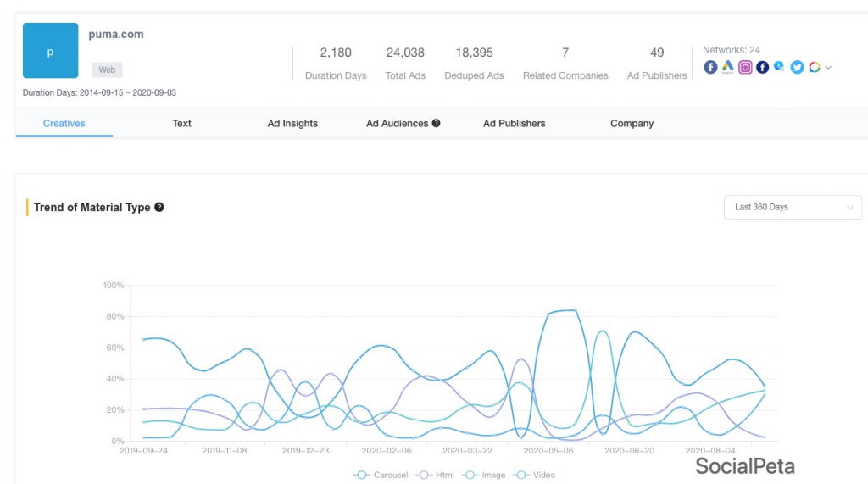Screen dimensions: 868x484
Task: Click the 100% y-axis label
Action: pyautogui.click(x=114, y=285)
